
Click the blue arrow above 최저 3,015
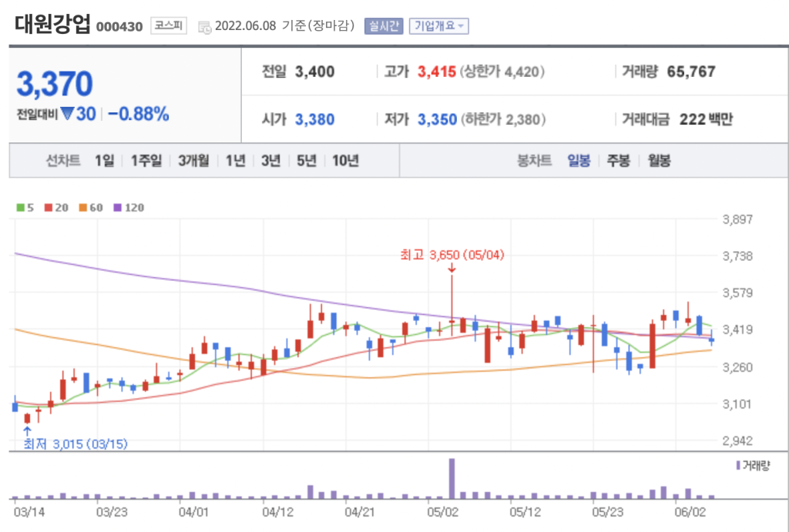pyautogui.click(x=28, y=431)
